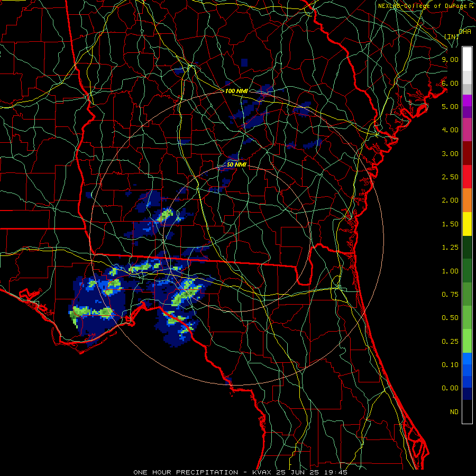Click the 0.10 legend value
The image size is (476, 476).
click(x=450, y=365)
